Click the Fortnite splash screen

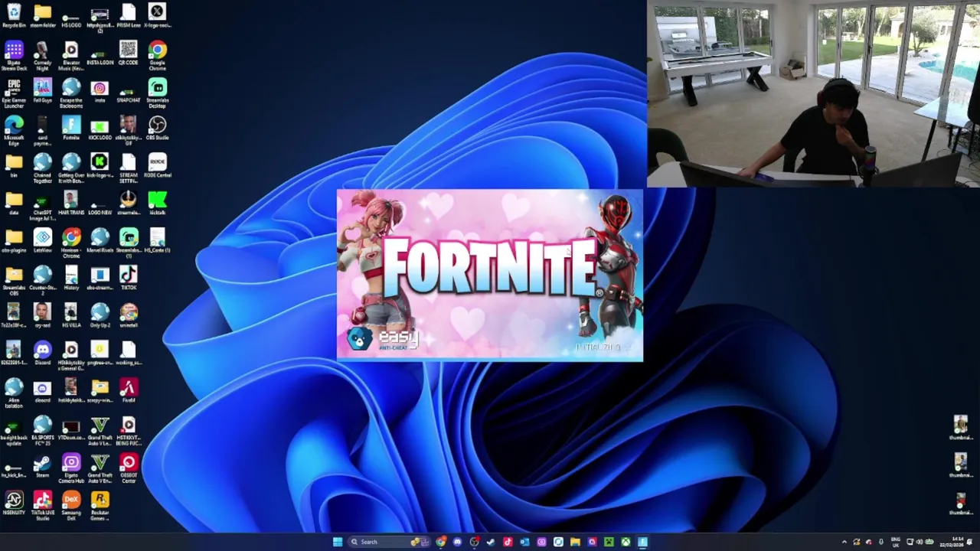[490, 275]
